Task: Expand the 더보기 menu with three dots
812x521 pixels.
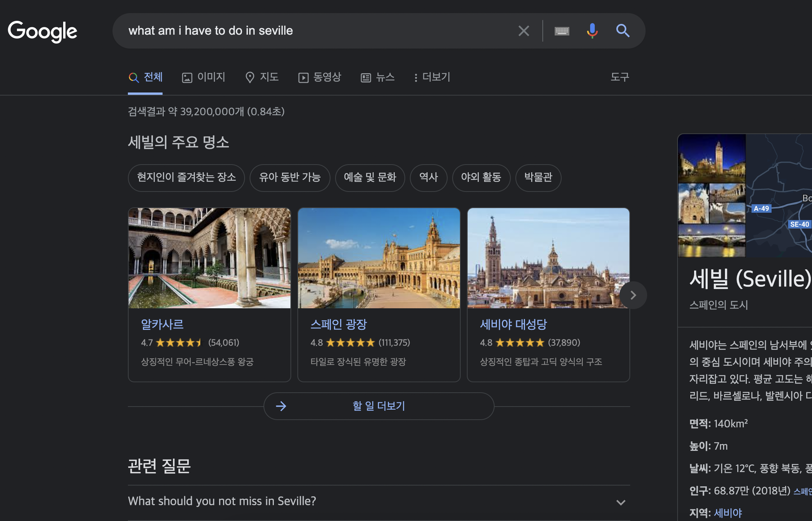Action: (x=432, y=77)
